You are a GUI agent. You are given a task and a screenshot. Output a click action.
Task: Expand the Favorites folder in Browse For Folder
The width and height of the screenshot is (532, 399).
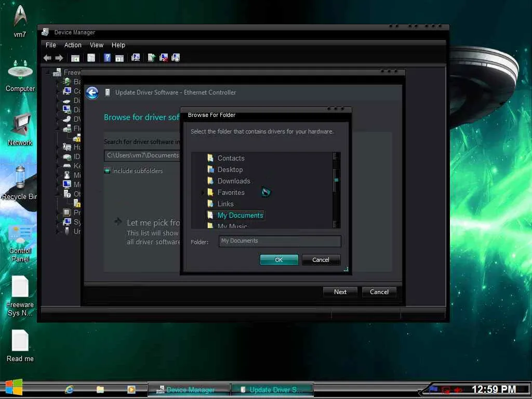[x=203, y=192]
